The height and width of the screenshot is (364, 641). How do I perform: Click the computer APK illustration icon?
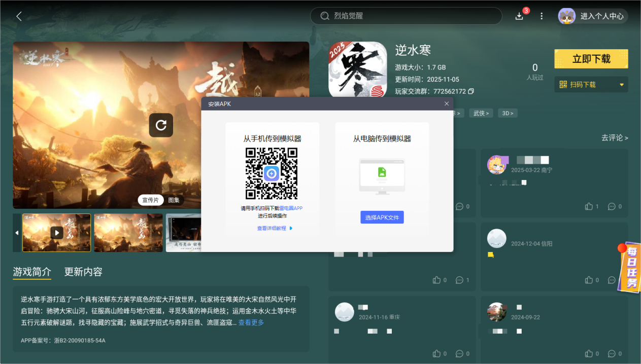pyautogui.click(x=382, y=175)
